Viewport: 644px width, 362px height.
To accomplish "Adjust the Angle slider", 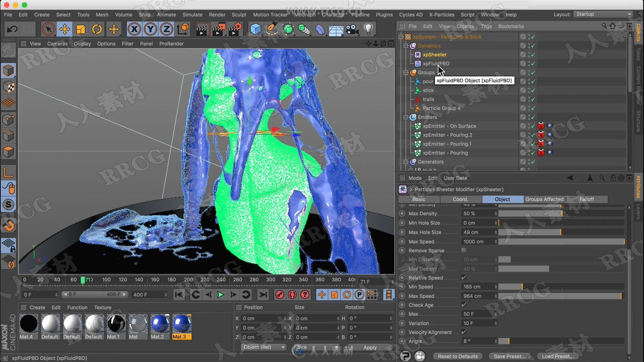I will click(561, 341).
